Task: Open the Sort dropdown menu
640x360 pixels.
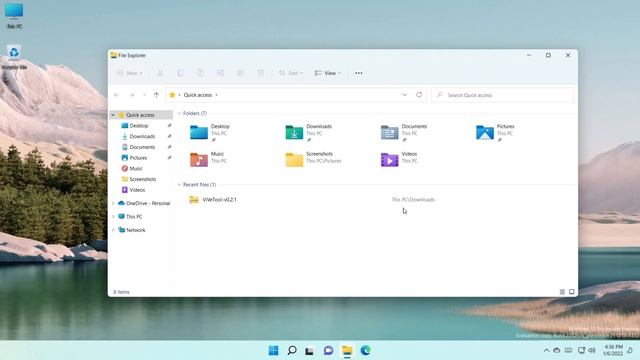Action: (x=291, y=73)
